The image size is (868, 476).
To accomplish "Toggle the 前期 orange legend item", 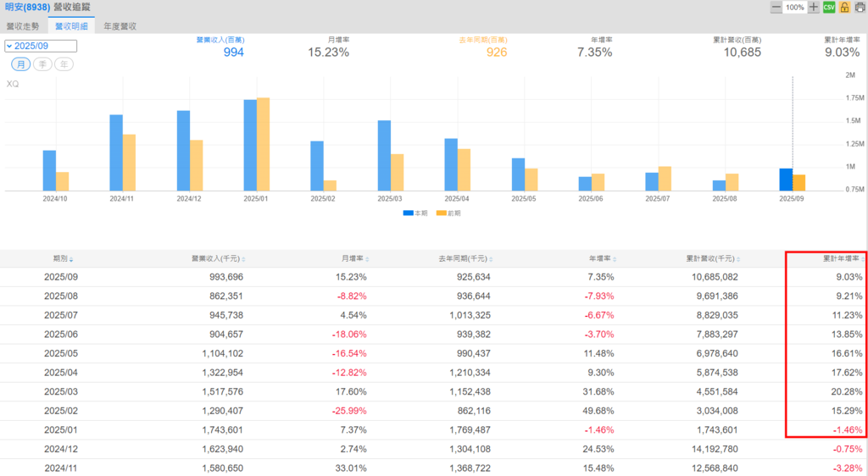I will [x=448, y=213].
